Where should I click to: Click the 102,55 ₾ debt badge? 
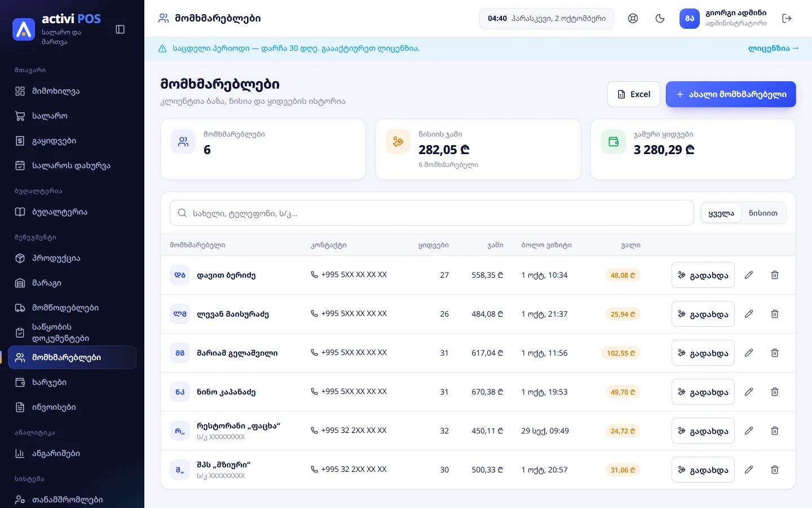coord(621,353)
